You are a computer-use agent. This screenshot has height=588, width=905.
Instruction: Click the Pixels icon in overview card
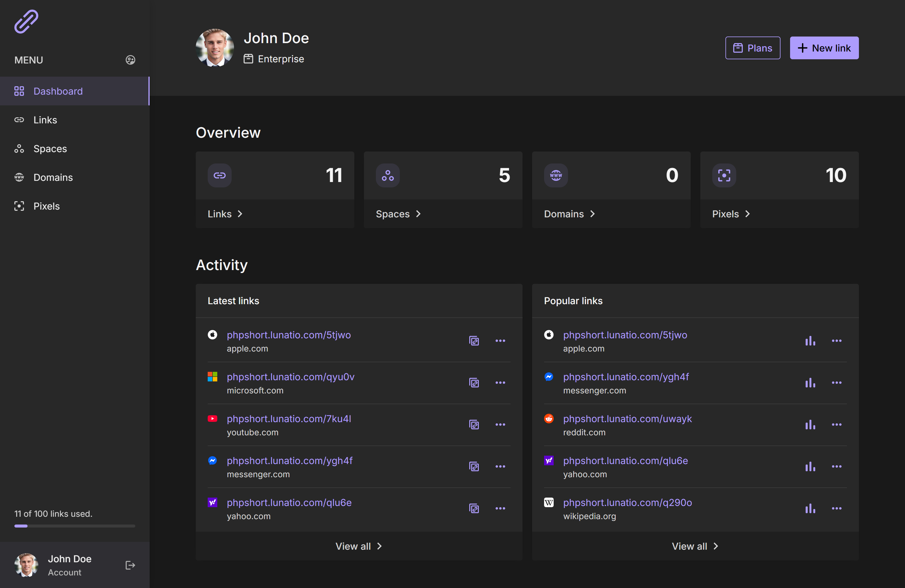(724, 175)
